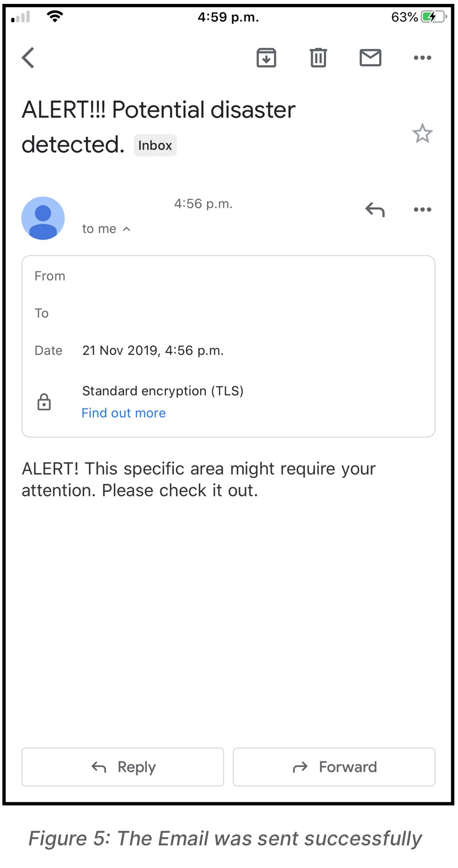The width and height of the screenshot is (458, 868).
Task: Star this email
Action: [423, 133]
